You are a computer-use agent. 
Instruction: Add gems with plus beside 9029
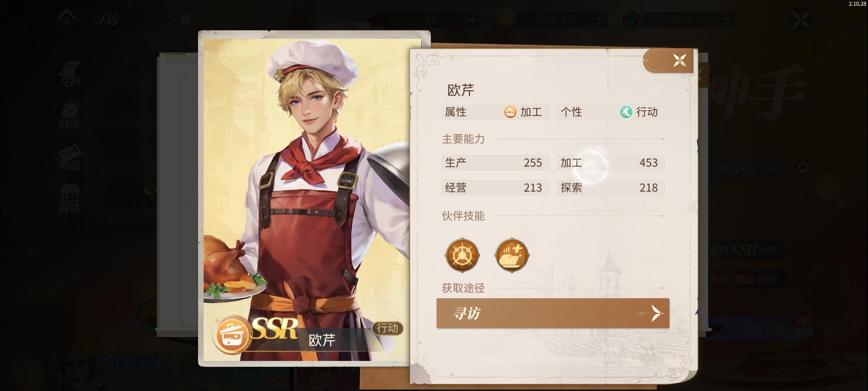pyautogui.click(x=726, y=19)
